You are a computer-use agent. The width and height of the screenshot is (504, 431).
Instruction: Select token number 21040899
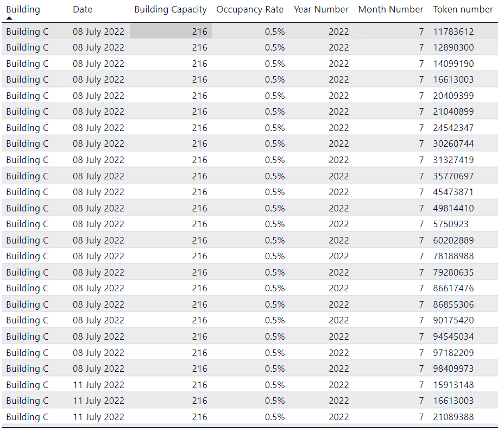pos(453,111)
